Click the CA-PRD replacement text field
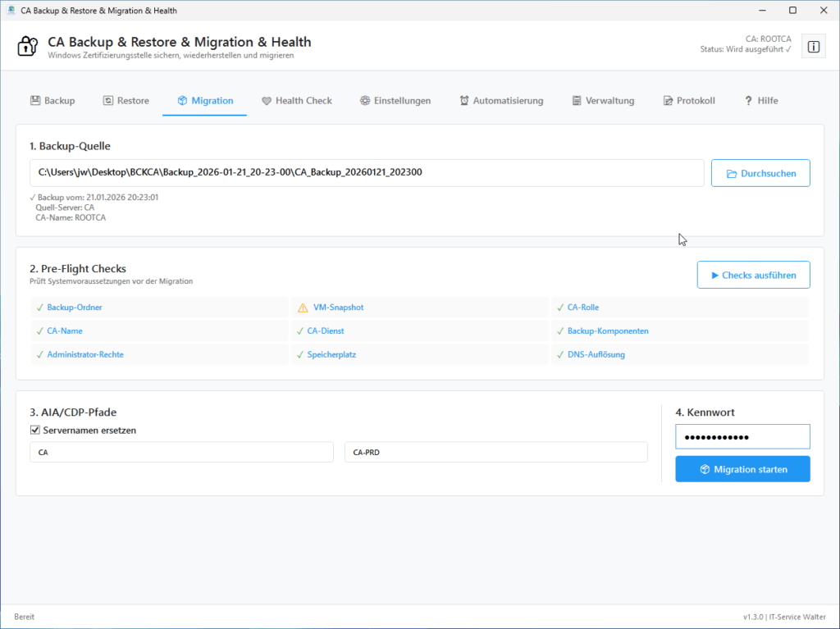 pos(497,452)
